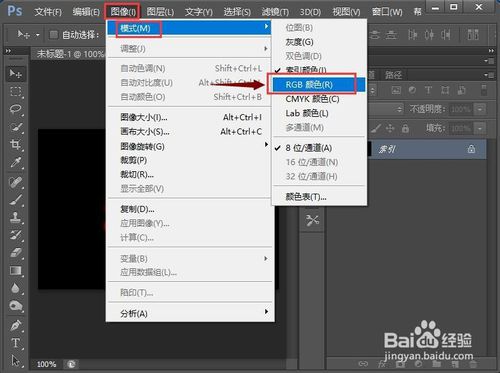Choose RGB 颜色(R) mode
500x373 pixels.
coord(319,84)
